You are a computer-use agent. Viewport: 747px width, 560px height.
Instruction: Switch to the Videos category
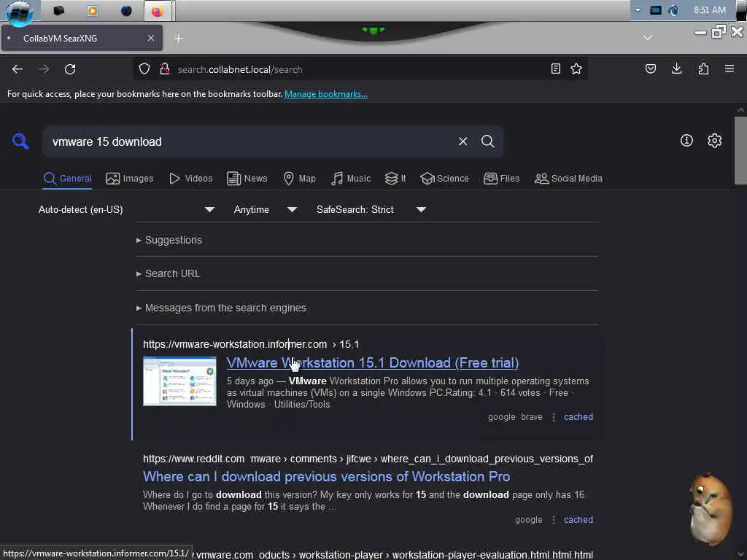(190, 179)
